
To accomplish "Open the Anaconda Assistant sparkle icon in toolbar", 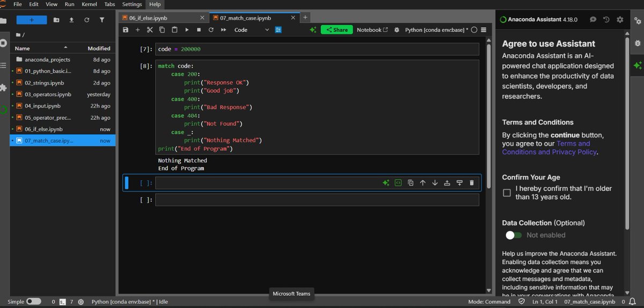I will 313,30.
